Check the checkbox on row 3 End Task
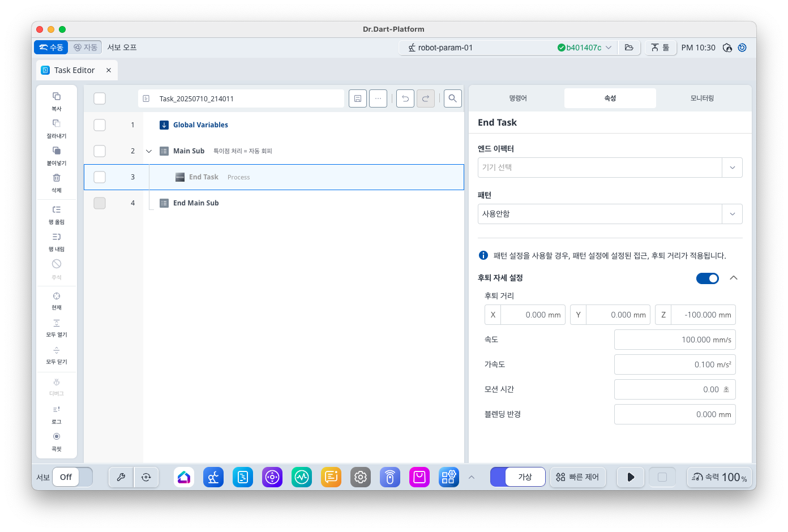Viewport: 788px width, 532px height. pos(100,177)
